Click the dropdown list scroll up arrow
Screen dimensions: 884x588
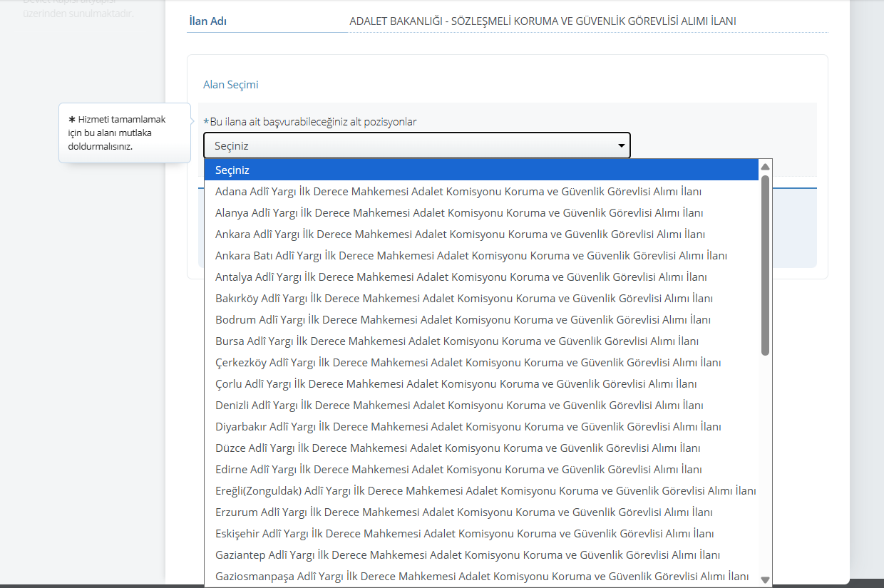765,167
